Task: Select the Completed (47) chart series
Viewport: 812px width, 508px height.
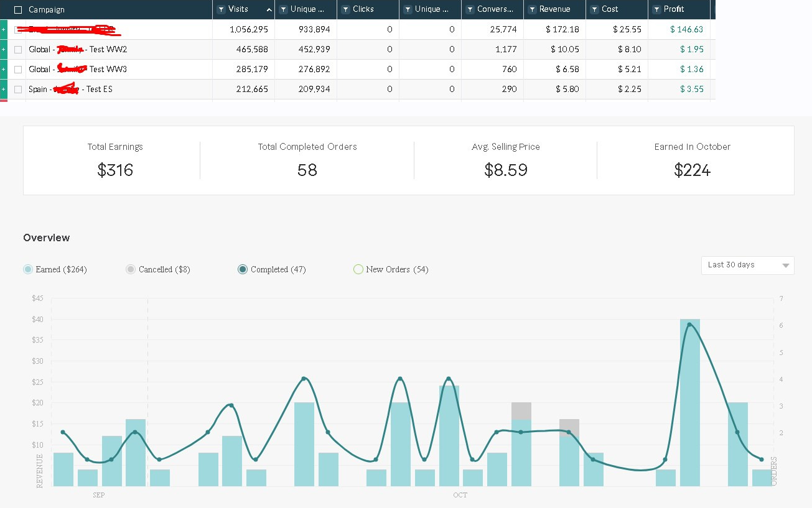Action: click(243, 269)
